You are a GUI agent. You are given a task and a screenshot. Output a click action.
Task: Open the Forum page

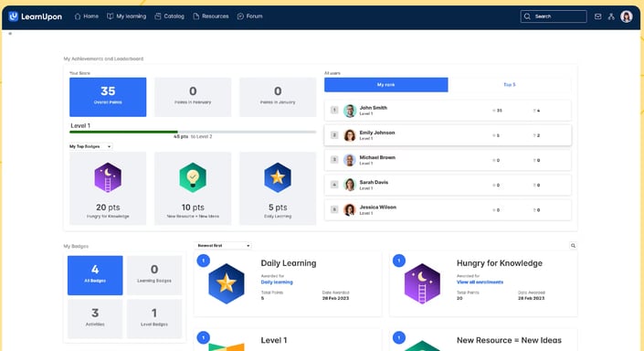[x=249, y=16]
